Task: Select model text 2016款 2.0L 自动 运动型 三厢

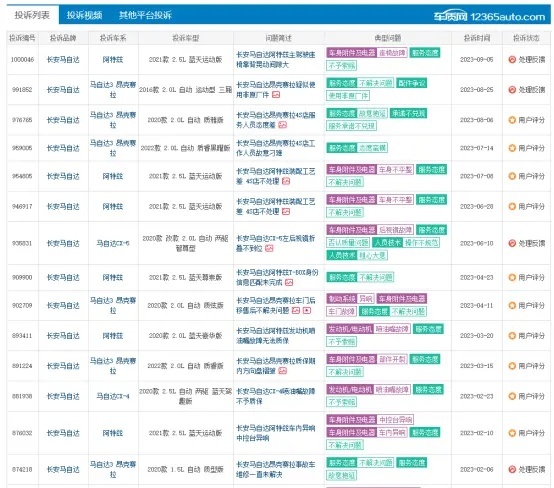Action: pos(185,90)
